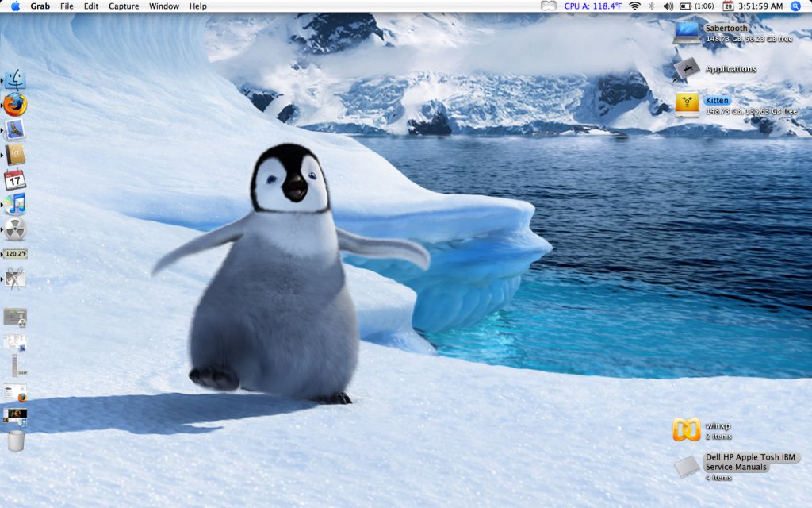Open the volume control in menu bar
This screenshot has width=812, height=508.
(668, 6)
